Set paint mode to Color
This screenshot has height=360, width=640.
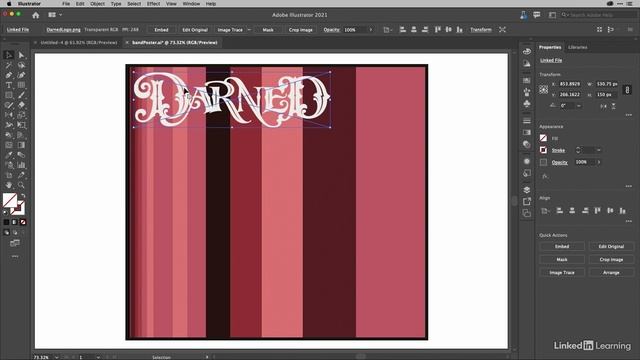tap(6, 222)
